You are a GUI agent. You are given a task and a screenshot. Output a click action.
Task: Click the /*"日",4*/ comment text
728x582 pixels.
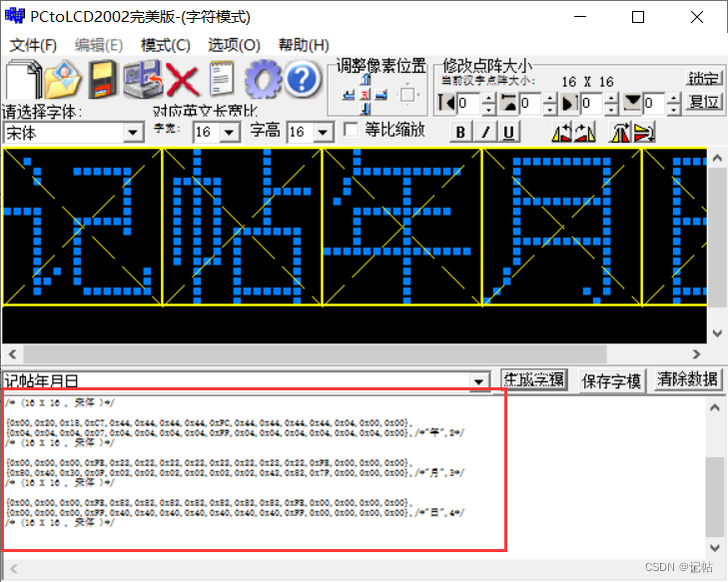[440, 513]
